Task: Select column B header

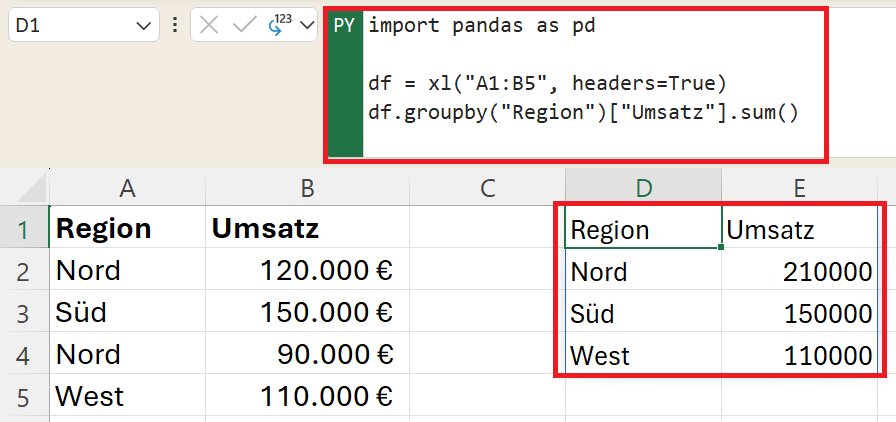Action: (x=307, y=187)
